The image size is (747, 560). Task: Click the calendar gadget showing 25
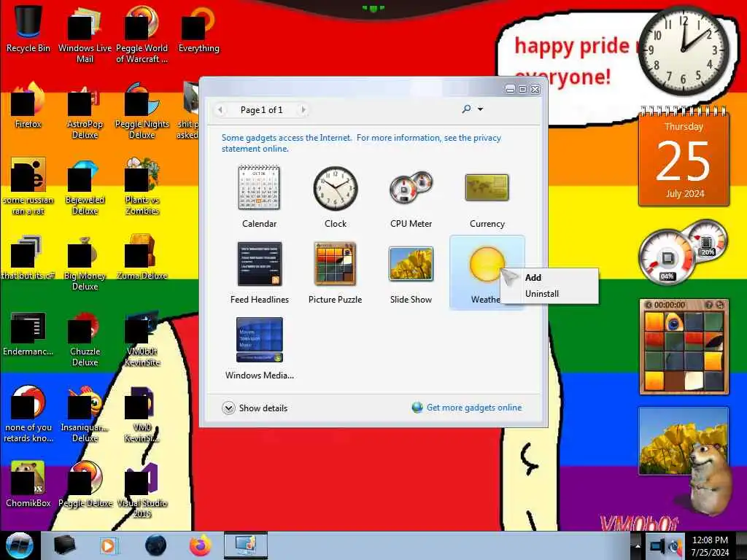[684, 157]
